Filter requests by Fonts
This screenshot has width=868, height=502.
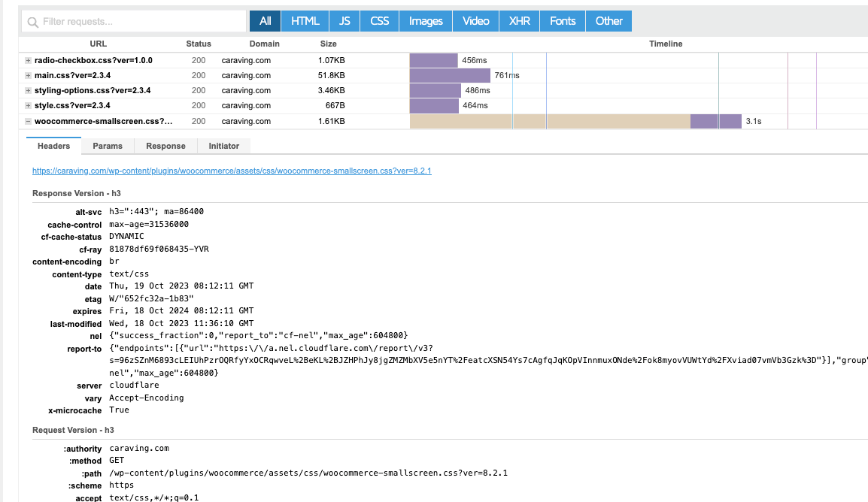563,21
